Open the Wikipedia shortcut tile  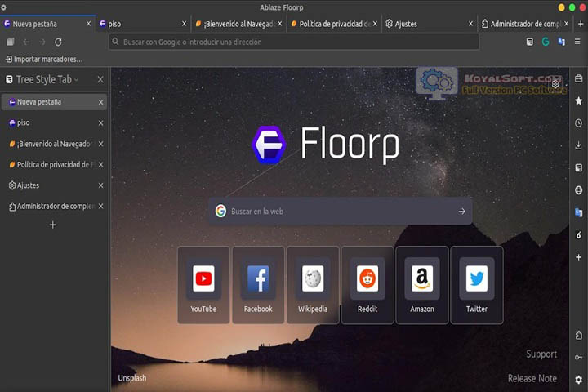pos(313,285)
